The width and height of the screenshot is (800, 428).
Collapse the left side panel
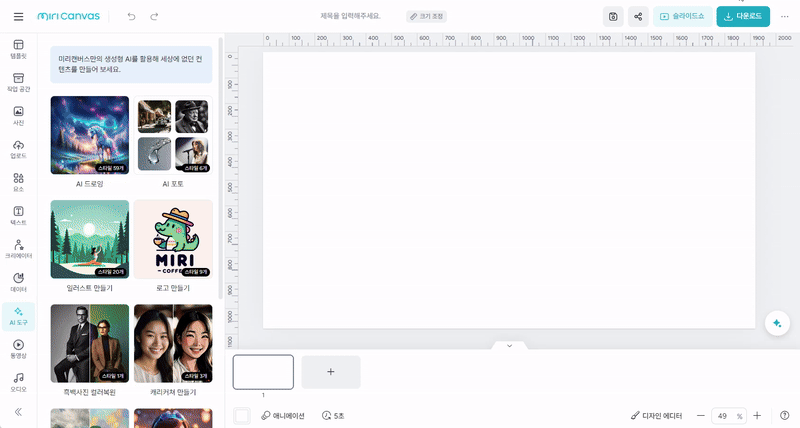point(18,412)
